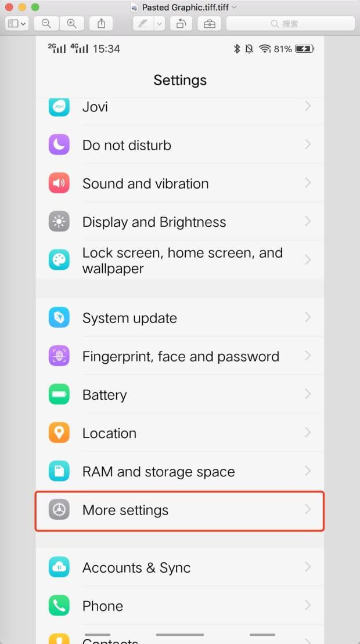Click the chevron on the System update row
This screenshot has height=644, width=360.
[308, 317]
